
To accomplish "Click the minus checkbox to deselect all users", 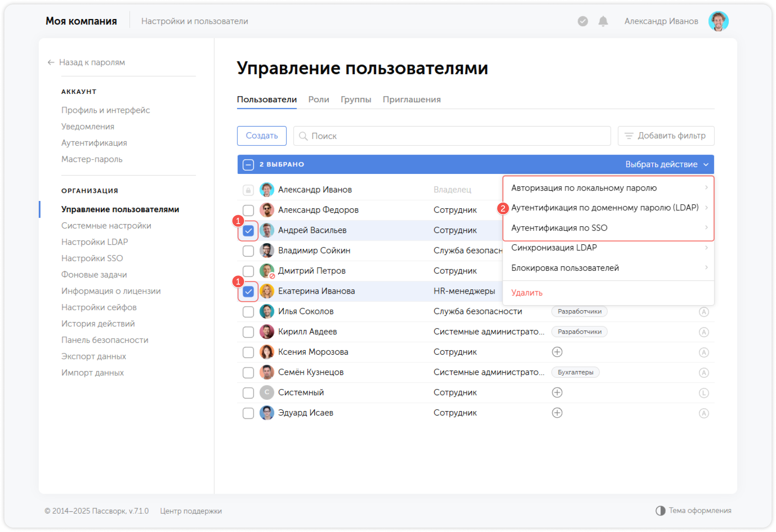I will (248, 164).
